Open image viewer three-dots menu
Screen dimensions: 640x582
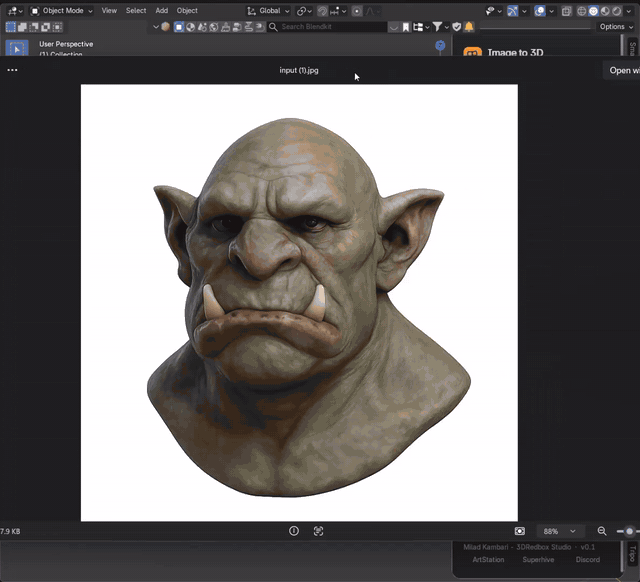tap(12, 70)
